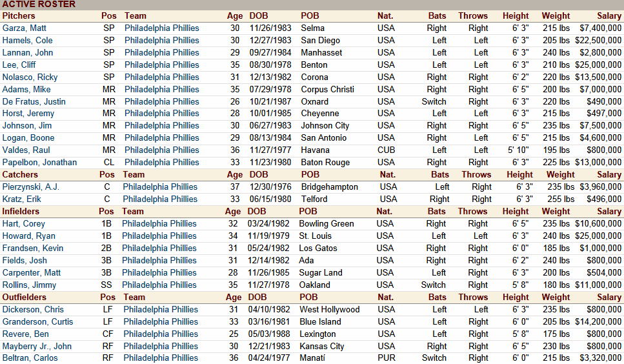
Task: Open Carpenter, Matt profile
Action: pyautogui.click(x=32, y=273)
